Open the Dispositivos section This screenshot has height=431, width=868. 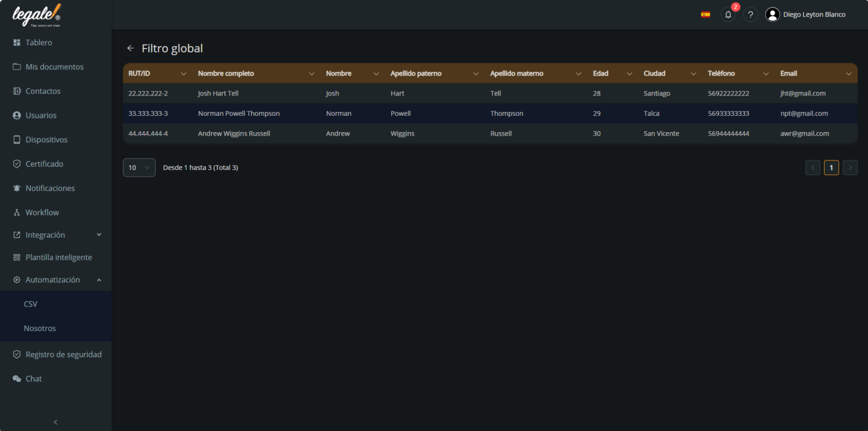pyautogui.click(x=17, y=140)
